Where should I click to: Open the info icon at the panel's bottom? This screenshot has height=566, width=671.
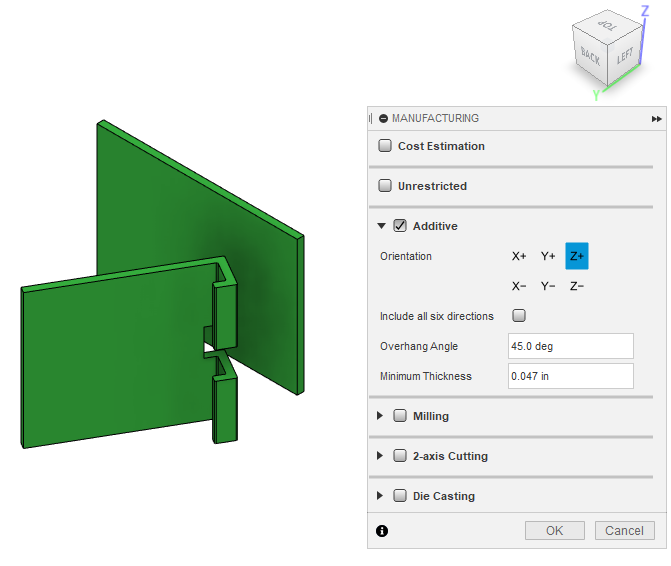382,531
